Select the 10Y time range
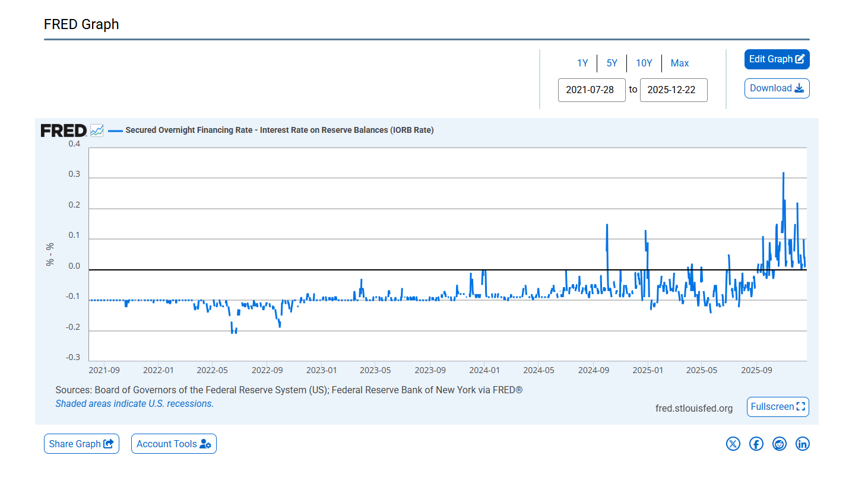The width and height of the screenshot is (868, 484). click(x=644, y=63)
